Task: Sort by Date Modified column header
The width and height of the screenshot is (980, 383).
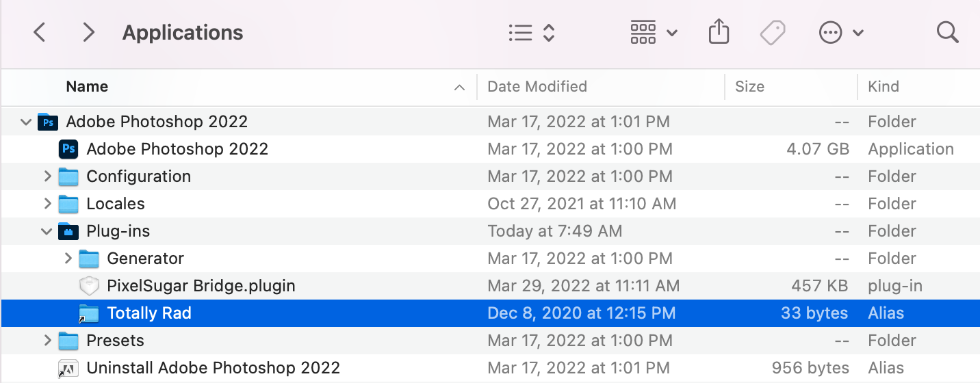Action: pyautogui.click(x=537, y=87)
